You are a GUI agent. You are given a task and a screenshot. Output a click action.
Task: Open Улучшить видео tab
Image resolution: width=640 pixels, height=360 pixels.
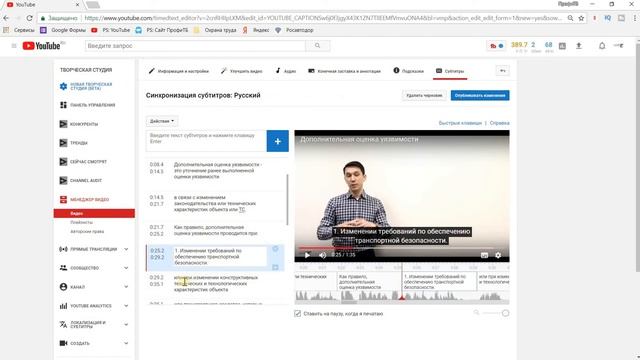click(x=242, y=71)
